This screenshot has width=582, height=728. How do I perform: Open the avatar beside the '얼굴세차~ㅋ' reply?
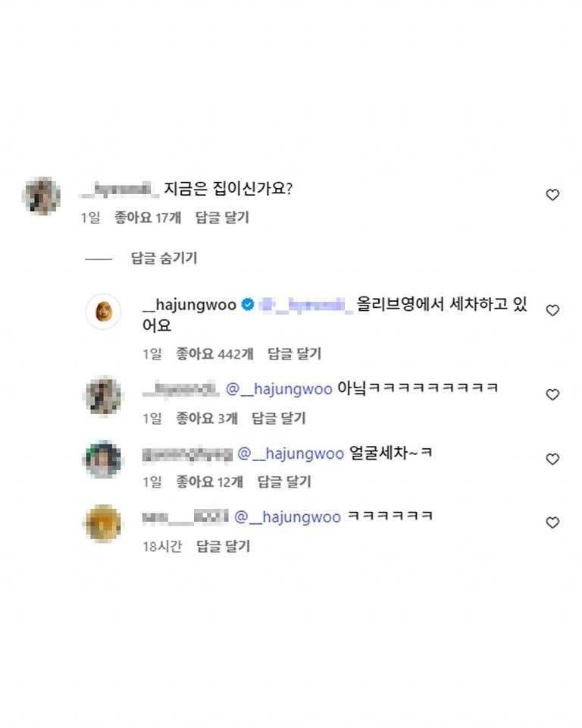[103, 459]
